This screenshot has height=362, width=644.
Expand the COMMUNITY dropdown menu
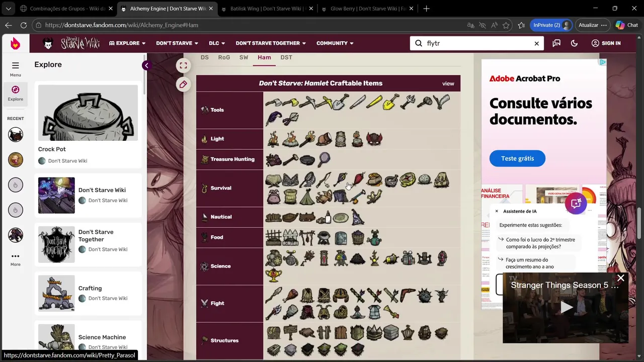coord(335,43)
